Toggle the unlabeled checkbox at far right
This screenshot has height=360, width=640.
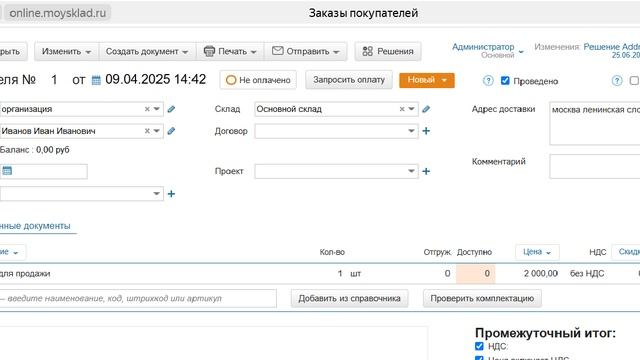[634, 80]
